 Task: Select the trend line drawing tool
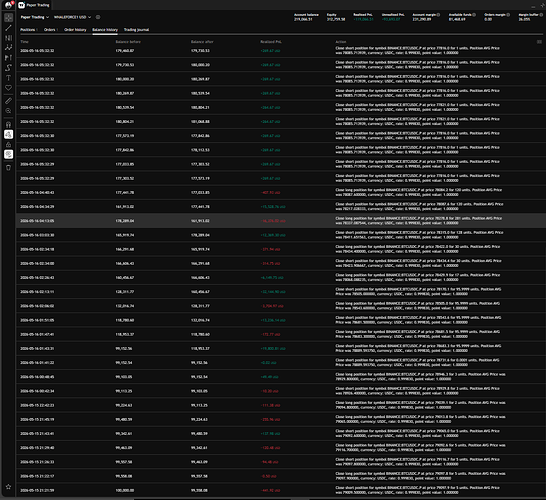[x=8, y=28]
